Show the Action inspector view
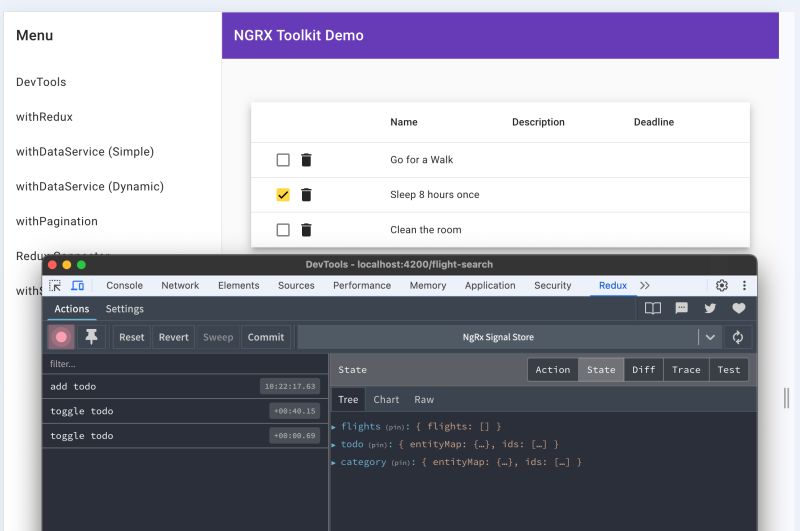Viewport: 800px width, 531px height. pyautogui.click(x=553, y=370)
